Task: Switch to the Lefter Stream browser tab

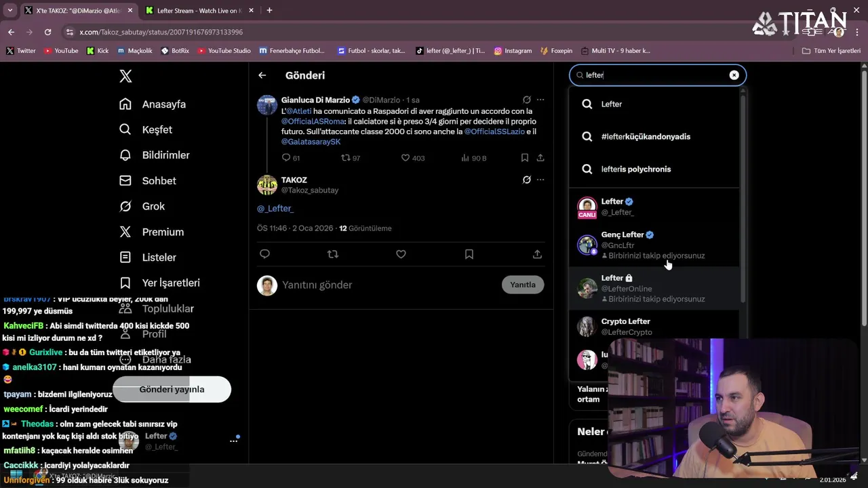Action: tap(200, 11)
